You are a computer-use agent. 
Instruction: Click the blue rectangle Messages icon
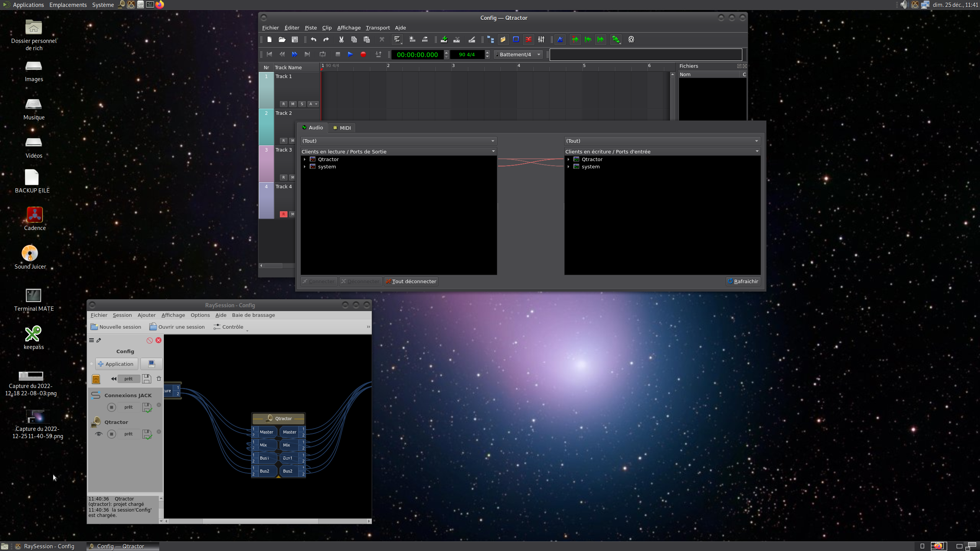point(516,39)
